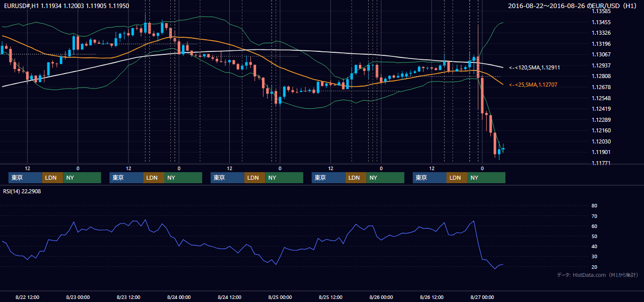
Task: Click the 8/25 00:00 time axis label
Action: (280, 297)
